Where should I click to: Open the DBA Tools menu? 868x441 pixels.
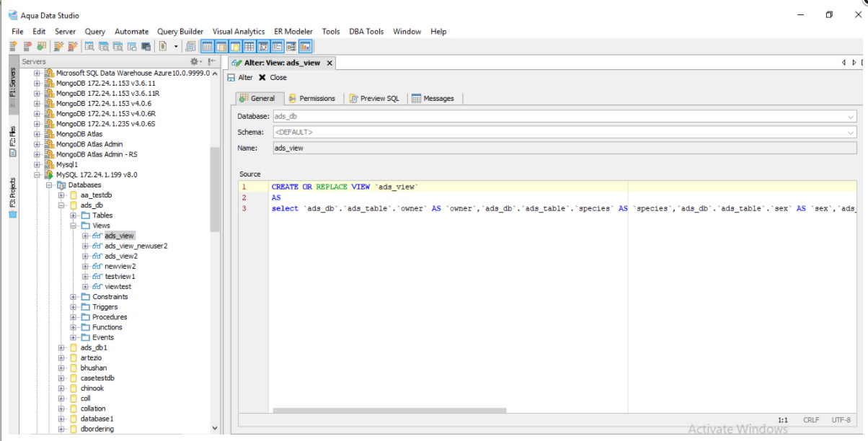point(366,32)
